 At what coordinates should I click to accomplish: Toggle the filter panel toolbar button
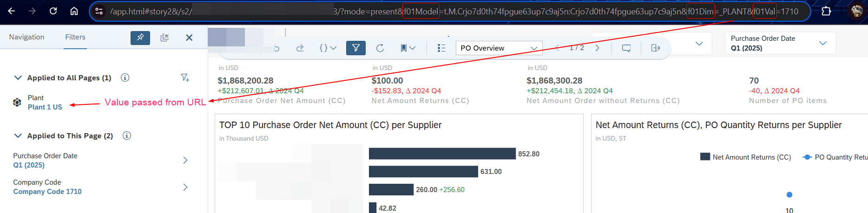(356, 48)
